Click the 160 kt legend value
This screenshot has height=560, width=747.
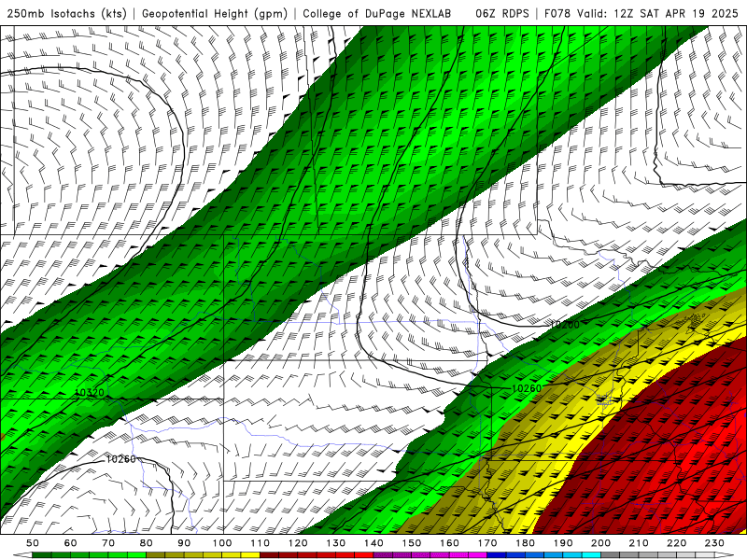pyautogui.click(x=449, y=543)
